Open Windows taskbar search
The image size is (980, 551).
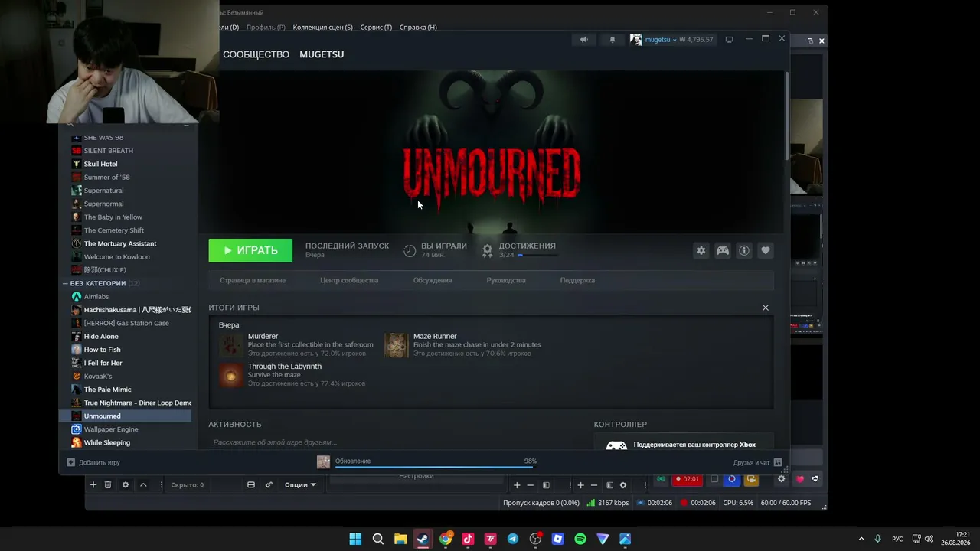coord(377,539)
